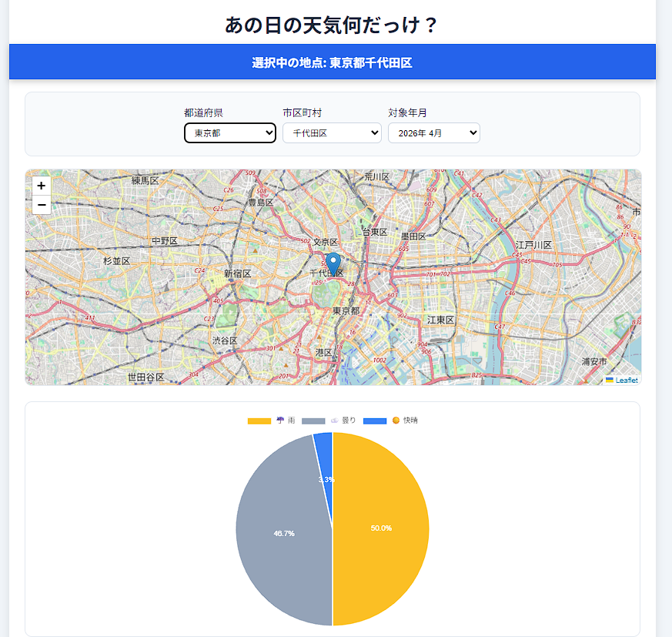Viewport: 672px width, 637px height.
Task: Open the Leaflet attribution link
Action: pos(626,380)
